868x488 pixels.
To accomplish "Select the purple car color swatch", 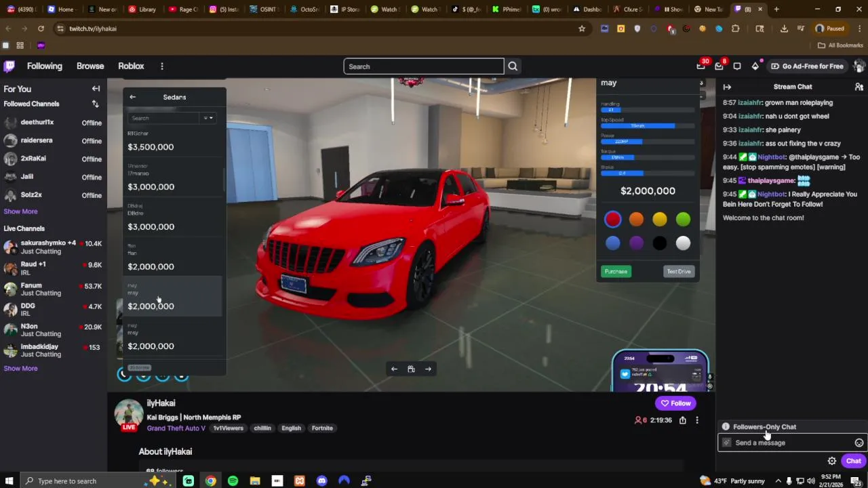I will pyautogui.click(x=636, y=243).
